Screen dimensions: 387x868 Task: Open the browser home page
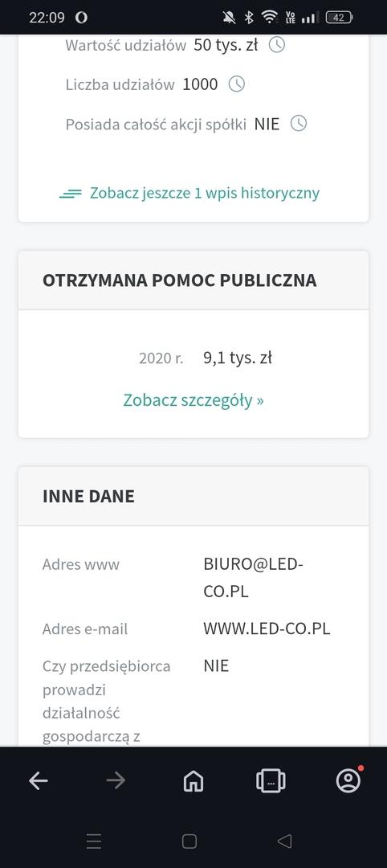pos(193,780)
